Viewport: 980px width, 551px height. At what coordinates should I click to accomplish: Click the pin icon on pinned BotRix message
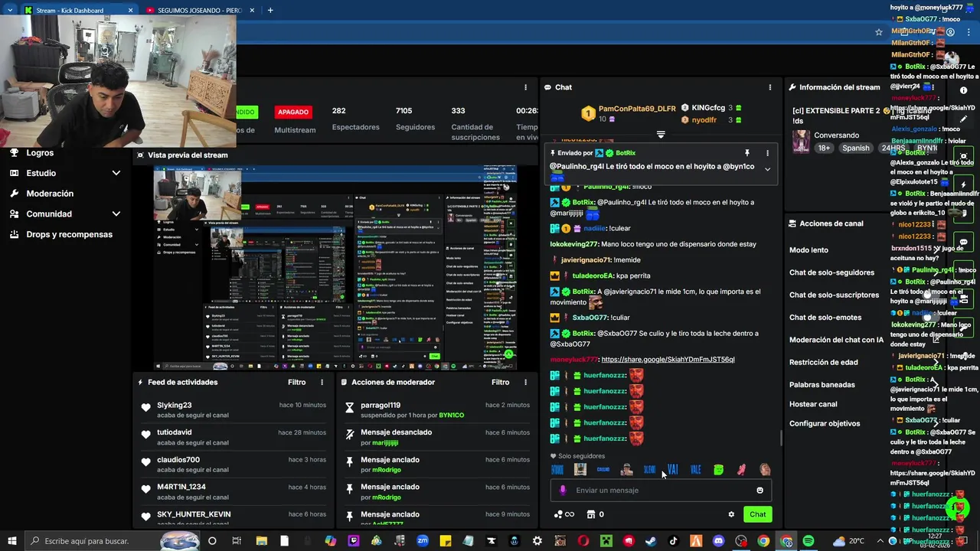746,153
